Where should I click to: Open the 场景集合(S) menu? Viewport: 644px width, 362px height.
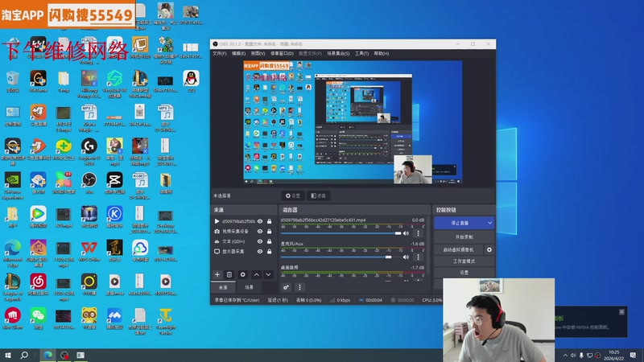338,53
